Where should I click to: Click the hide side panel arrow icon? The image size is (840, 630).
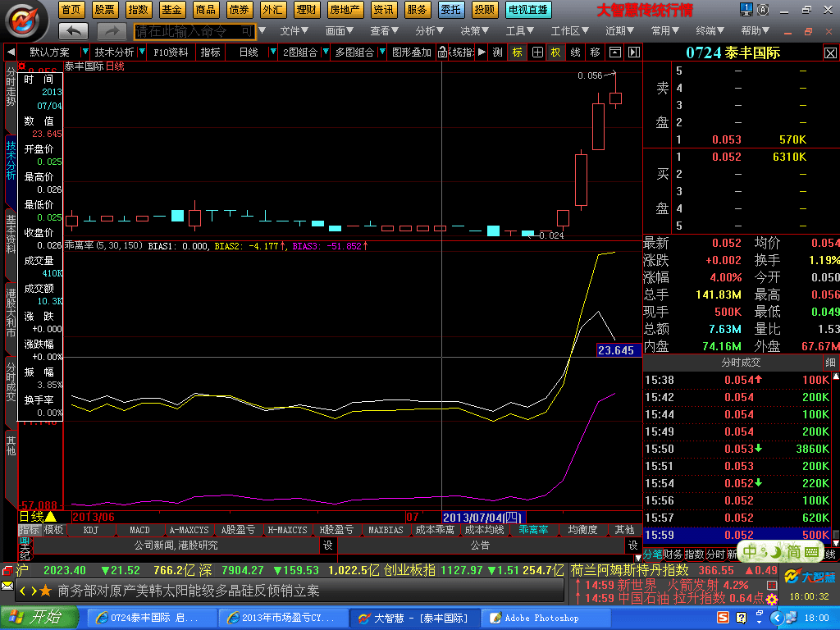pos(634,52)
